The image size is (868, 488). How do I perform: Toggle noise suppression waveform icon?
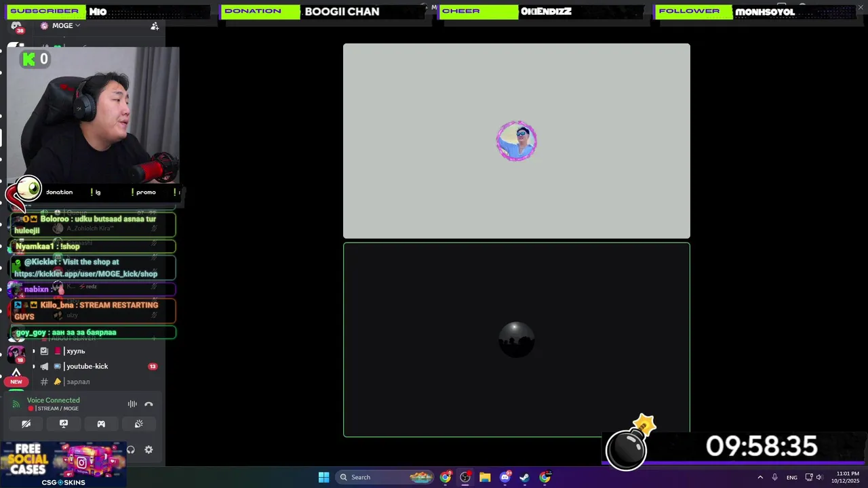click(132, 404)
